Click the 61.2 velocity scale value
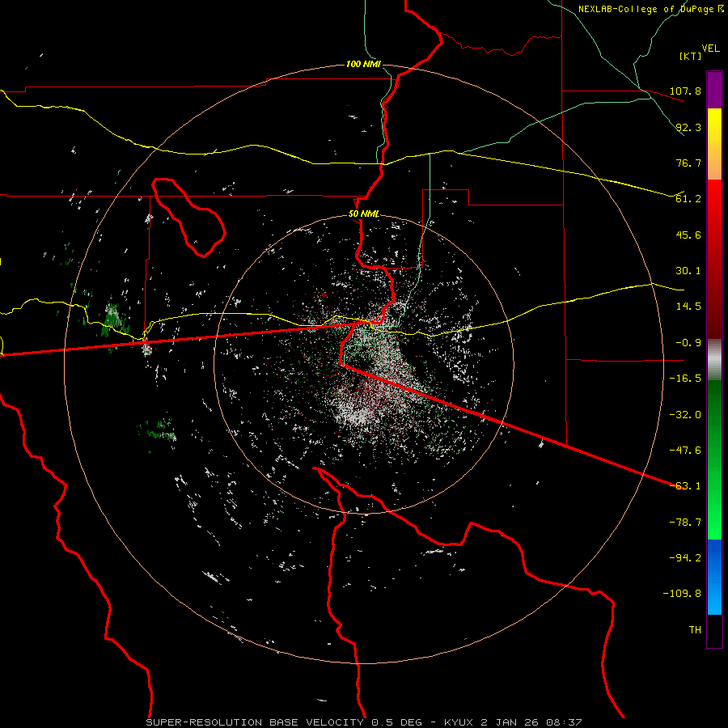Viewport: 728px width, 728px height. click(688, 199)
